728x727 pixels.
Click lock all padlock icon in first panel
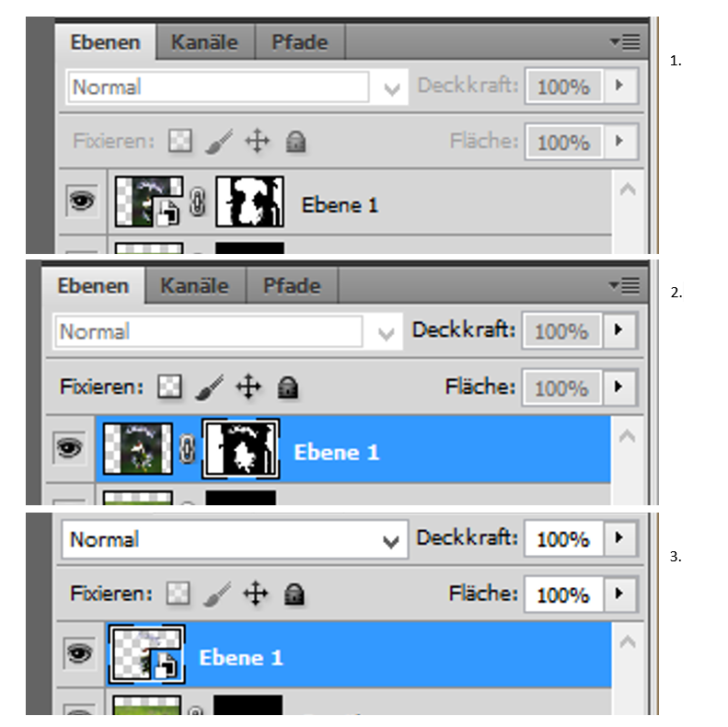coord(295,141)
